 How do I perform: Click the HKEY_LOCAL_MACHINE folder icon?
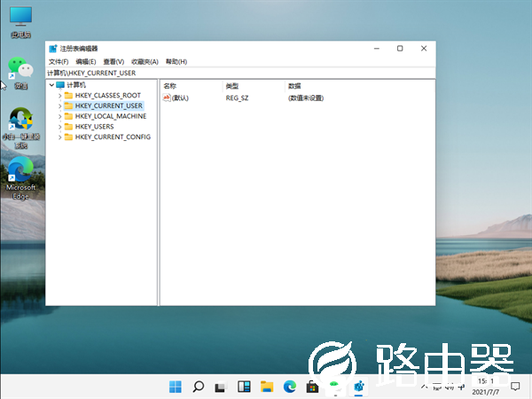(x=68, y=116)
